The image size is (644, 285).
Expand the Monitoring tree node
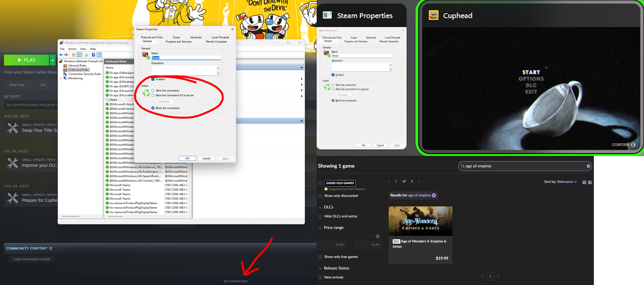click(x=61, y=79)
